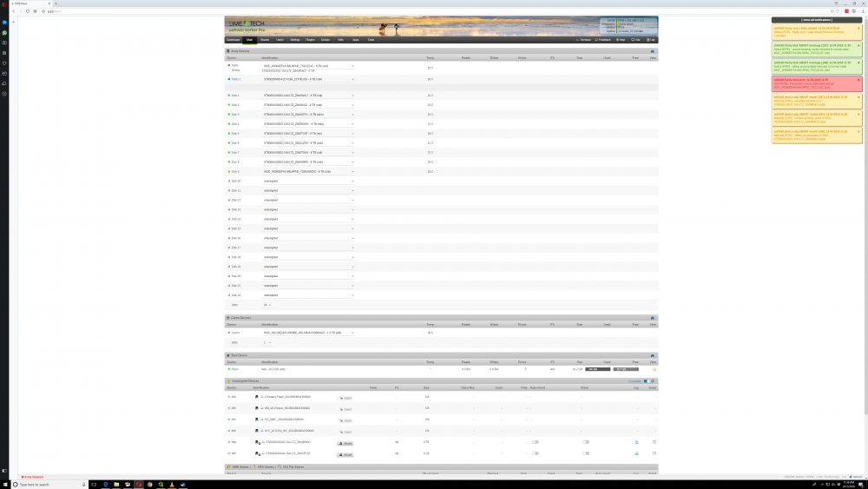
Task: Click the taskbar 'Type here to search' box
Action: point(49,485)
